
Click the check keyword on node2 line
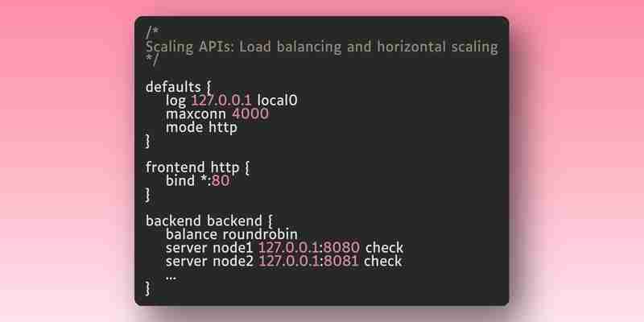(383, 261)
